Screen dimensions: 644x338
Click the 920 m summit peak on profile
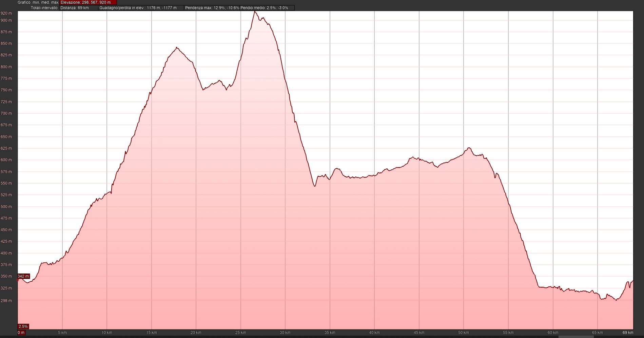(x=255, y=12)
